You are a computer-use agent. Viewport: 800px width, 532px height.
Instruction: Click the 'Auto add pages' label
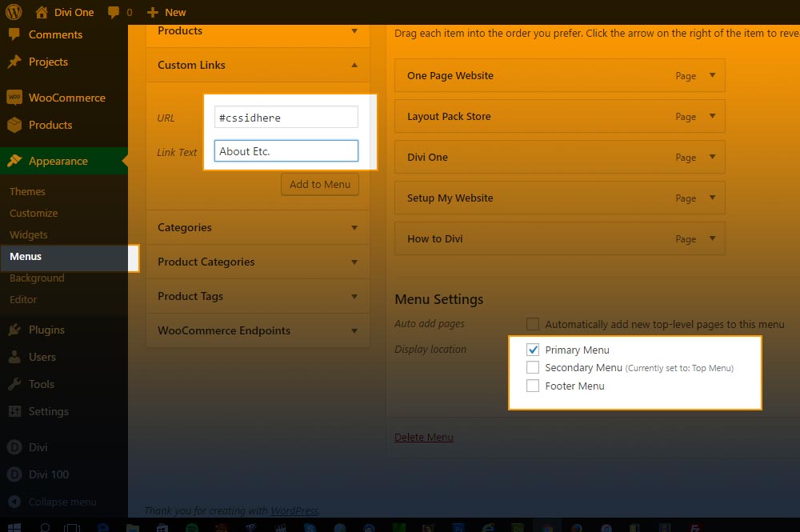click(430, 323)
